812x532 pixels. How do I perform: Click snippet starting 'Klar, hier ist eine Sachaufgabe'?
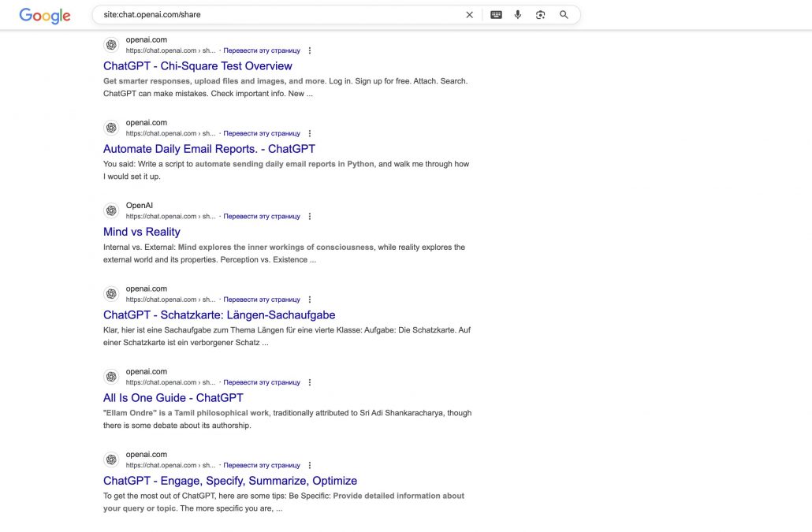click(287, 337)
